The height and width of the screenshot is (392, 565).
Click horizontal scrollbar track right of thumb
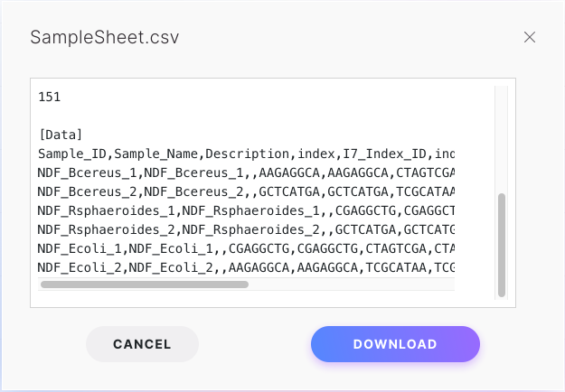[353, 285]
